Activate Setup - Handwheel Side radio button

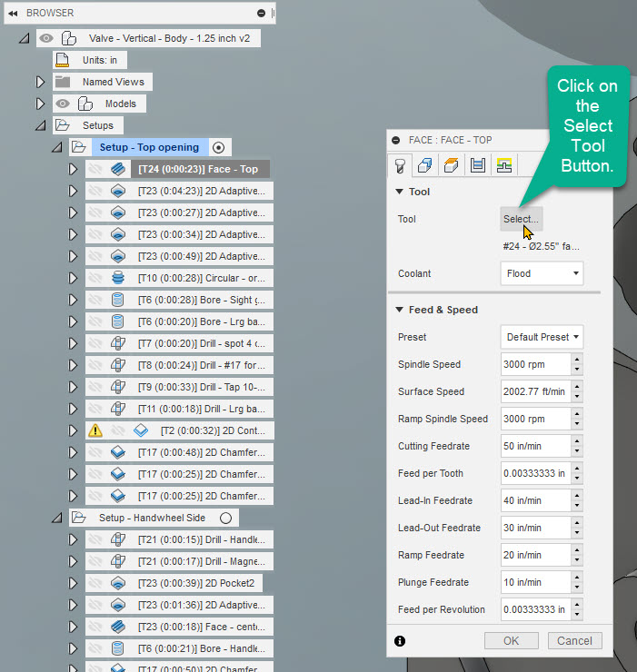pos(225,519)
